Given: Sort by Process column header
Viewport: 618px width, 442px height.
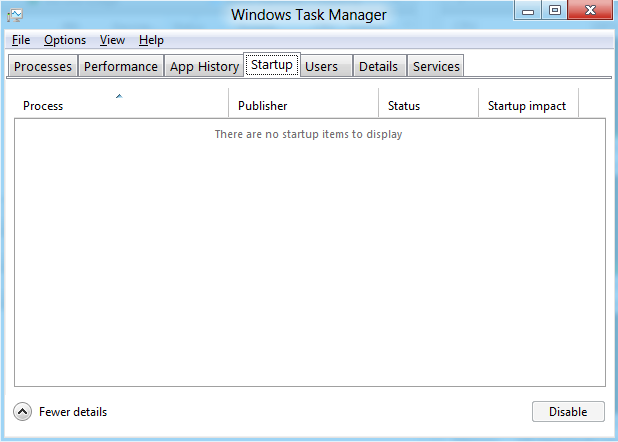Looking at the screenshot, I should (x=121, y=103).
